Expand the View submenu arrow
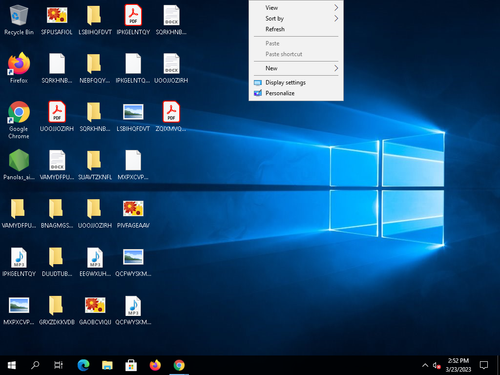This screenshot has height=375, width=500. coord(336,7)
